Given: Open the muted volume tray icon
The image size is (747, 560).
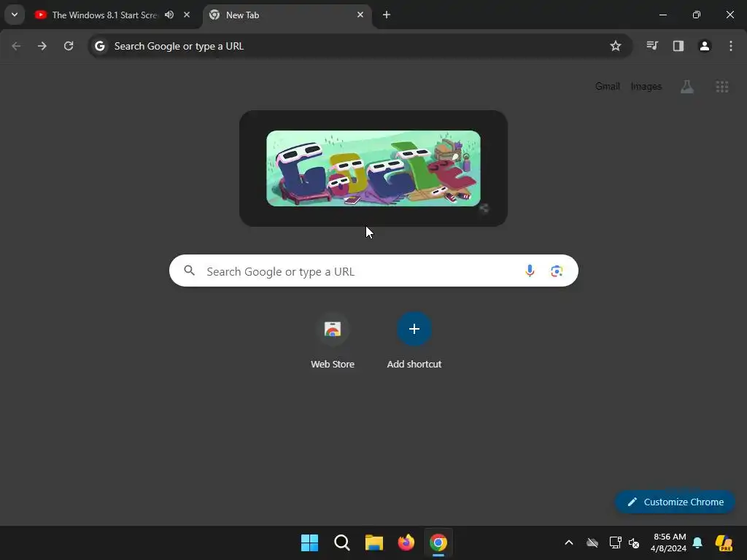Looking at the screenshot, I should tap(634, 542).
